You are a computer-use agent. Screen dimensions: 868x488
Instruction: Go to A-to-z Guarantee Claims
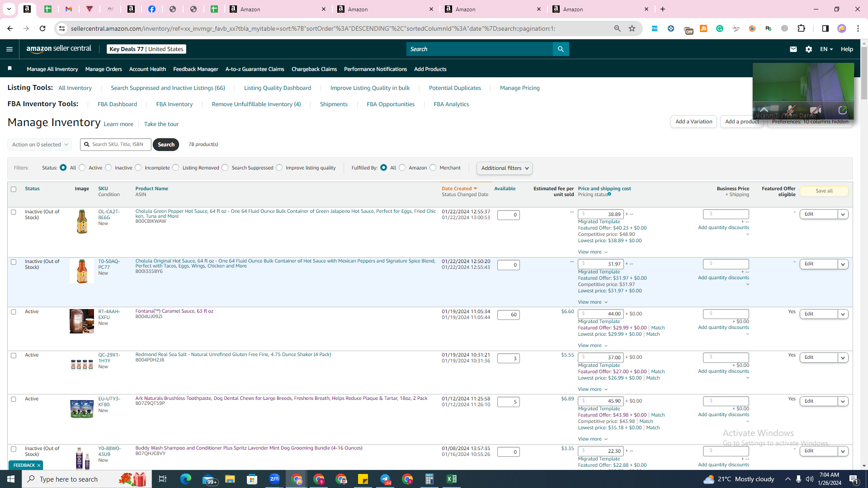point(255,69)
